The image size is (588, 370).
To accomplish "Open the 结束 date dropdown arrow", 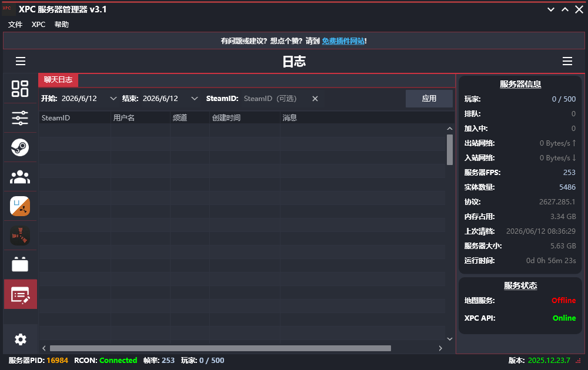I will point(194,99).
